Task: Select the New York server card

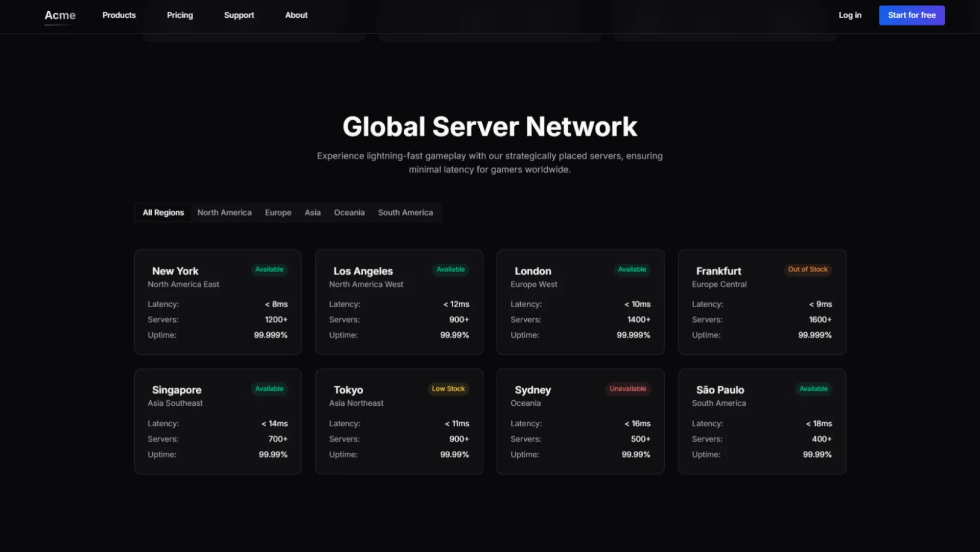Action: coord(218,302)
